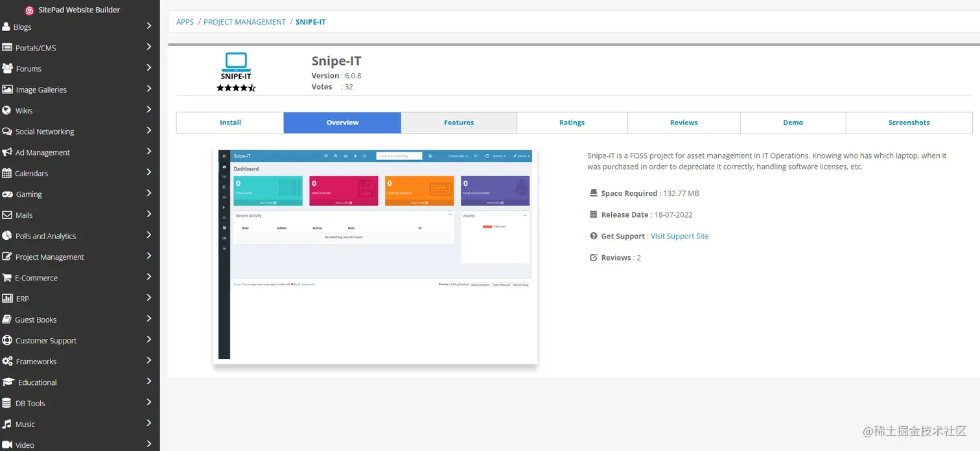This screenshot has height=451, width=980.
Task: Click the SitePad Website Builder logo icon
Action: point(29,10)
